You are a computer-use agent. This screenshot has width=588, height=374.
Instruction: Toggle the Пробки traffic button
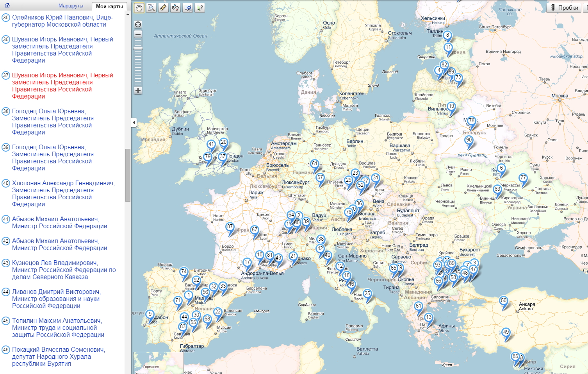click(x=564, y=7)
